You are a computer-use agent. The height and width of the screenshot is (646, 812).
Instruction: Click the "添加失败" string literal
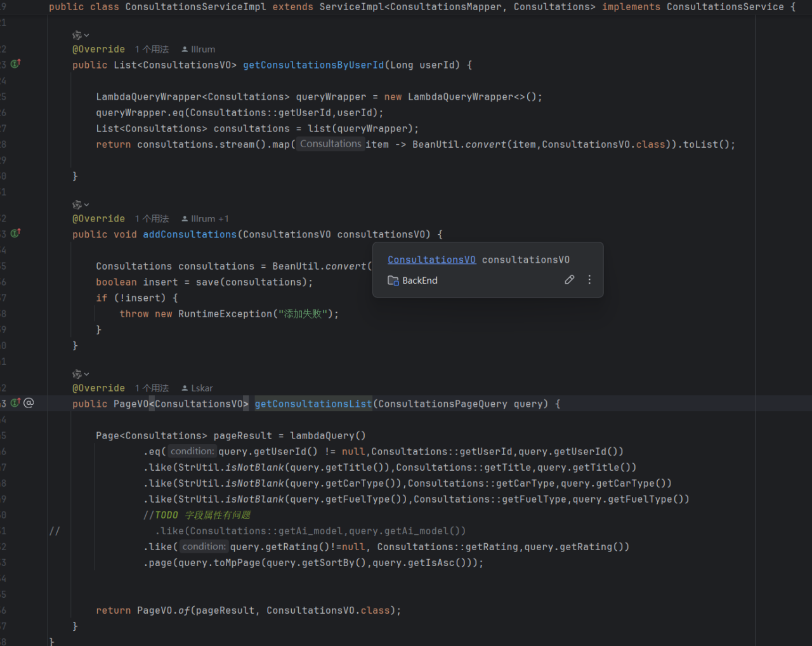[x=304, y=314]
